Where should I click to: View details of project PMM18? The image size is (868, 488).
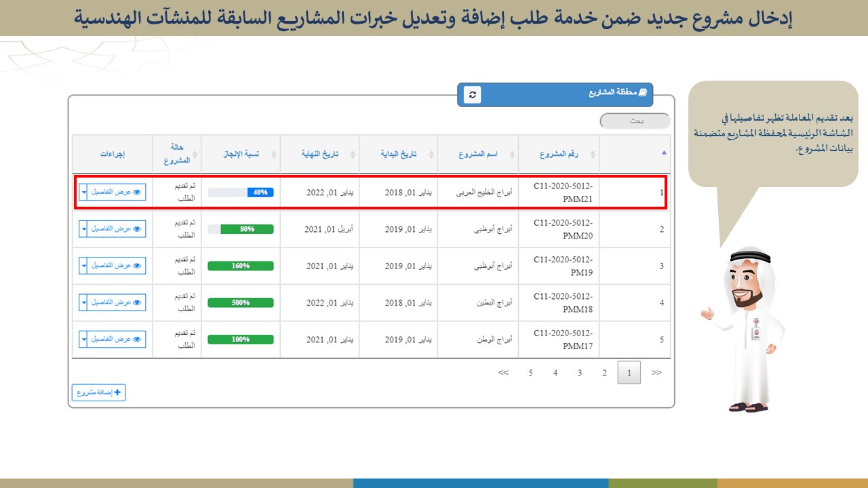[x=117, y=302]
